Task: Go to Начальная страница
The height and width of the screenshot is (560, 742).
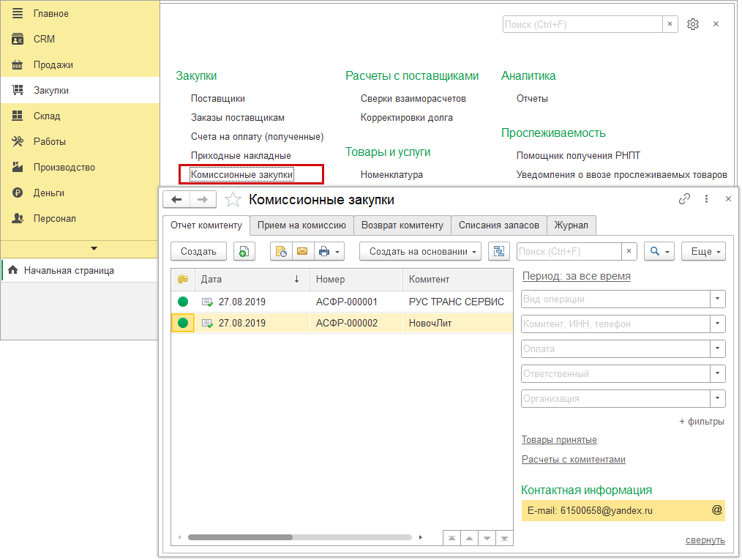Action: pyautogui.click(x=69, y=270)
